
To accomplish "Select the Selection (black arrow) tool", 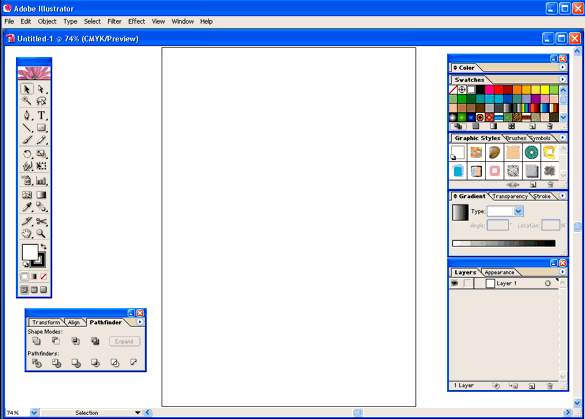I will 26,89.
